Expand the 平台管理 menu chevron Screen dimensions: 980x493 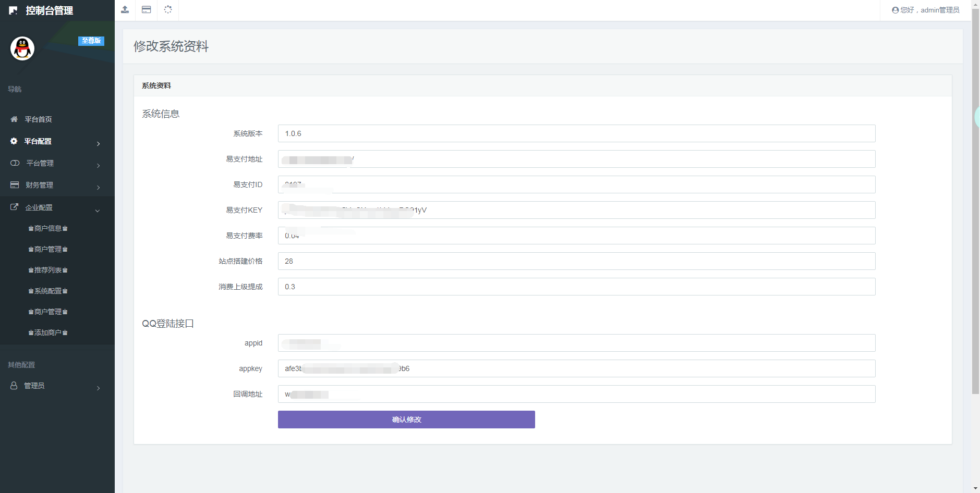pos(98,165)
